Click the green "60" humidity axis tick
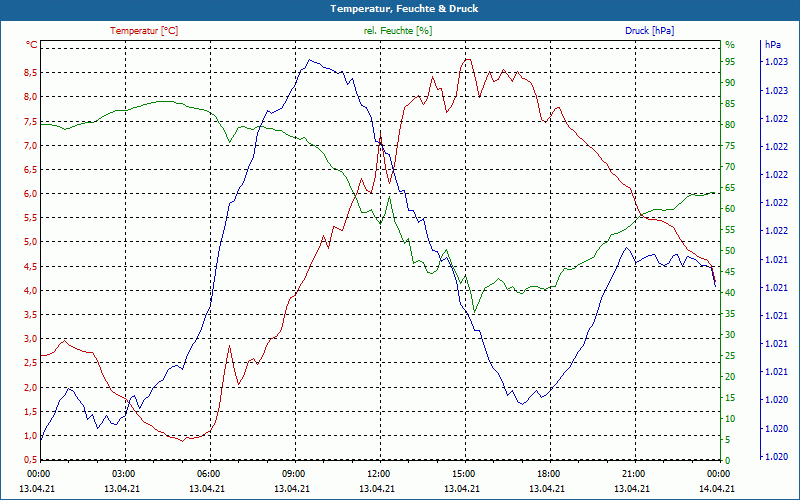The height and width of the screenshot is (500, 800). [730, 209]
